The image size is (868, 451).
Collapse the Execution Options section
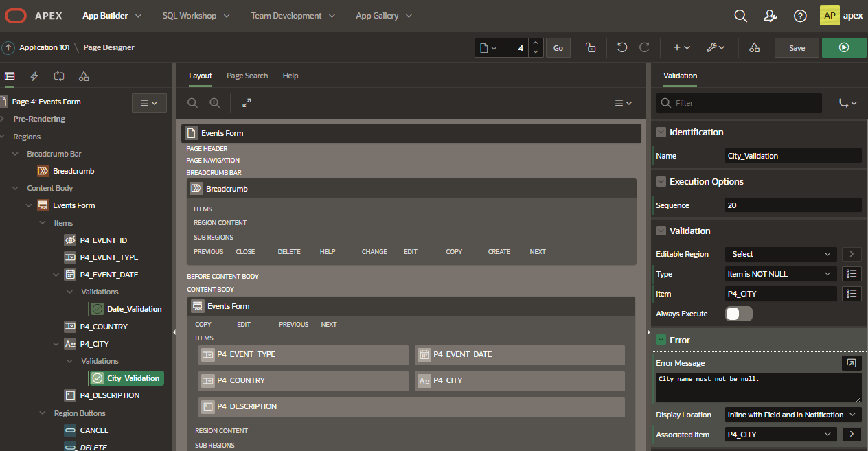click(x=661, y=182)
